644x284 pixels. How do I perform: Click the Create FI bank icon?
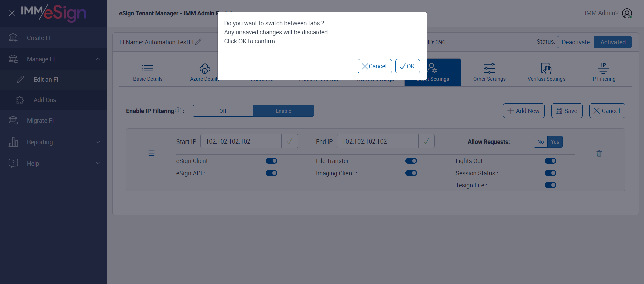tap(13, 38)
